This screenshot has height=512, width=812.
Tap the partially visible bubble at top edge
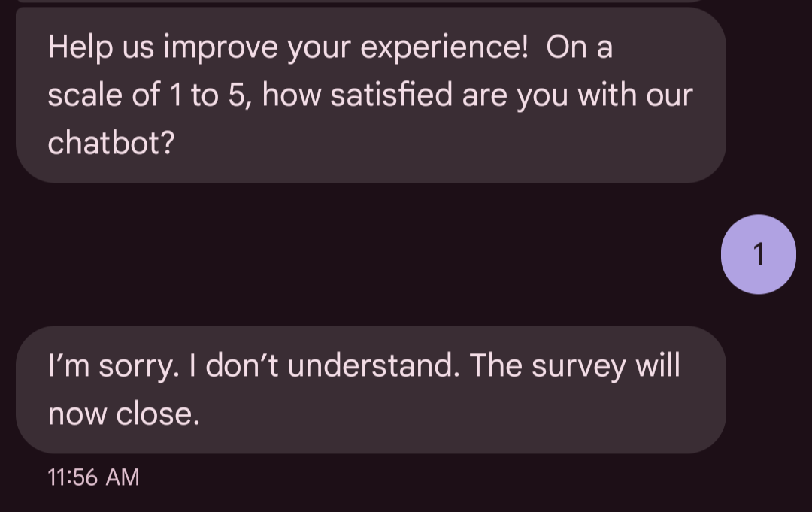370,2
